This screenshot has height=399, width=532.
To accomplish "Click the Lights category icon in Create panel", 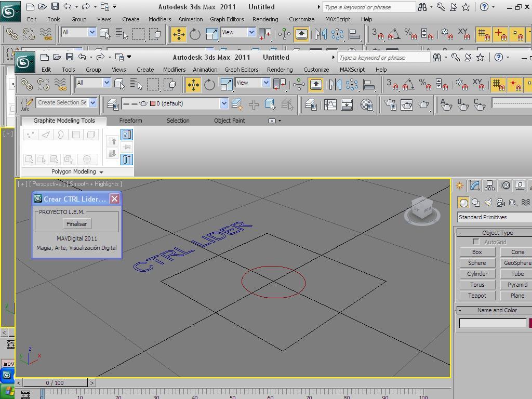I will (x=488, y=203).
